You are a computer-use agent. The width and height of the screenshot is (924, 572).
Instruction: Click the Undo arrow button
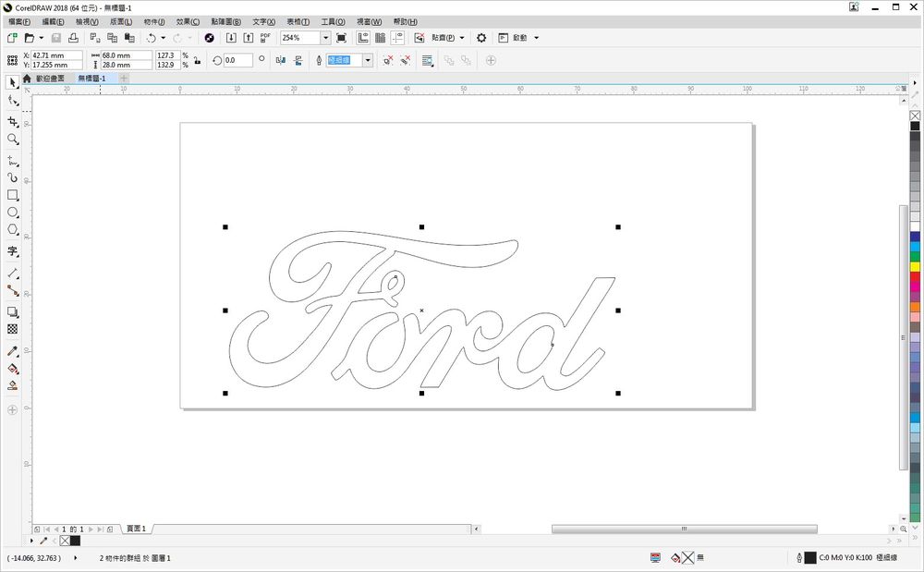tap(152, 38)
